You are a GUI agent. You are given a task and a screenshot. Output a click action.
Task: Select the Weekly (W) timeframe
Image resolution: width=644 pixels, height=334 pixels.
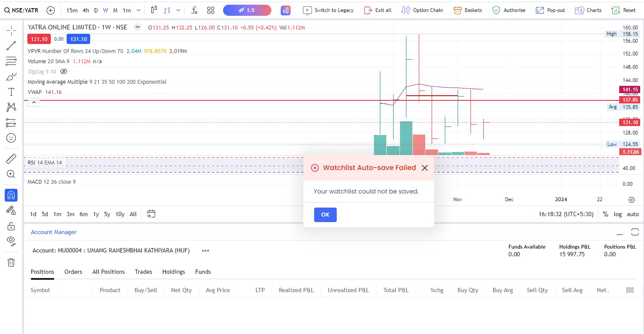click(105, 10)
